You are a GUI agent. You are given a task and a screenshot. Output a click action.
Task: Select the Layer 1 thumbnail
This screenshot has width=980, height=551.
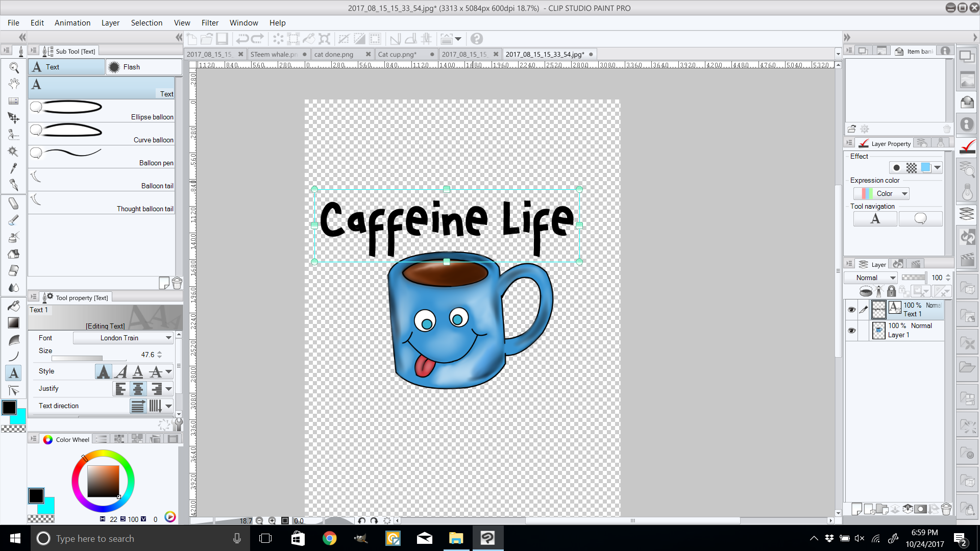point(879,331)
